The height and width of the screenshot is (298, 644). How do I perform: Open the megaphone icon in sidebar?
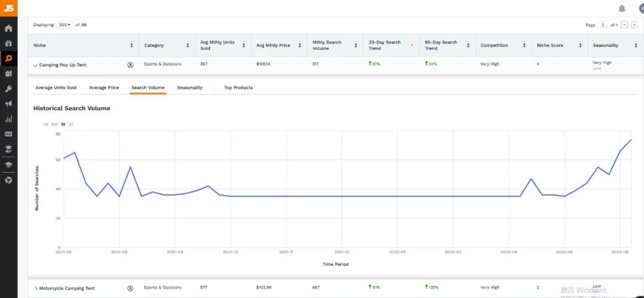(8, 104)
